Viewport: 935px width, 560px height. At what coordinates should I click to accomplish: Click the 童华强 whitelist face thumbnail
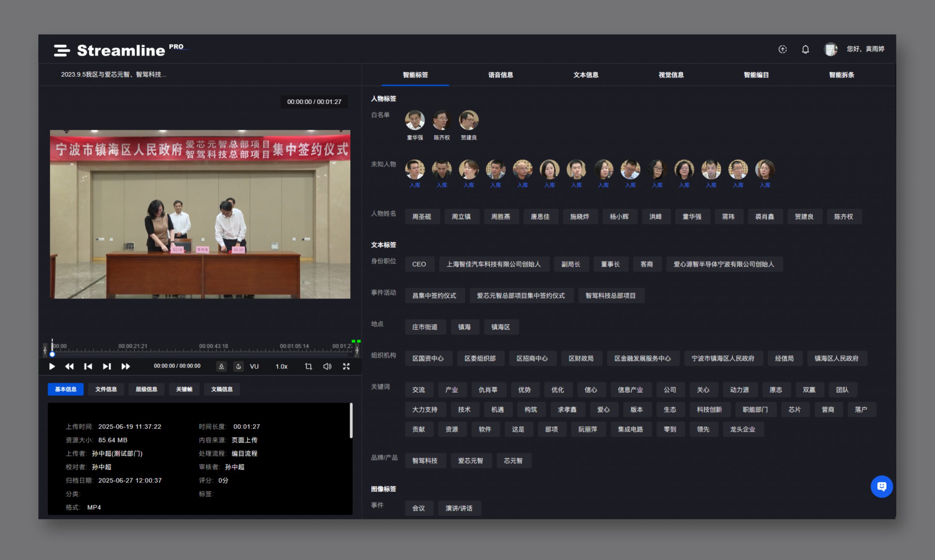pyautogui.click(x=415, y=120)
